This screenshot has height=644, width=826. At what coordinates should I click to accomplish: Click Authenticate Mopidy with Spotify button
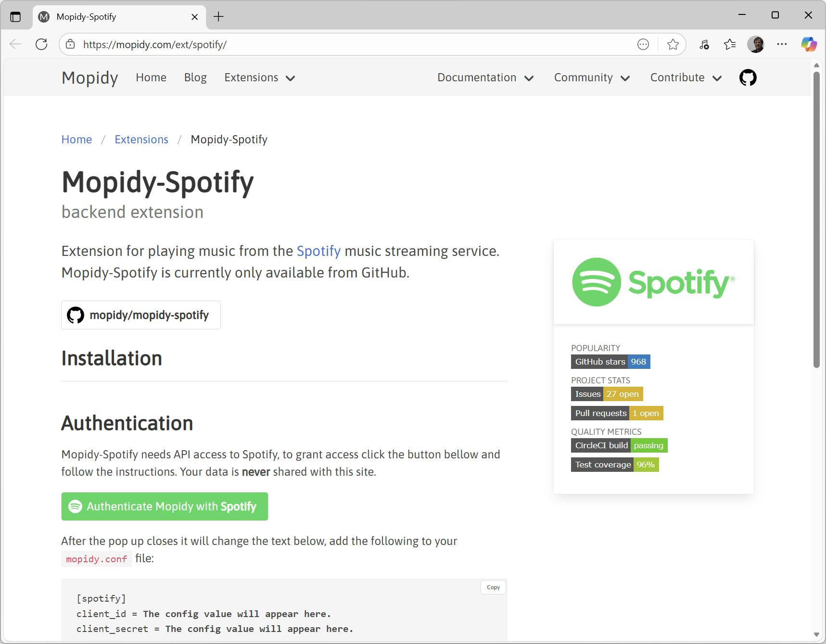[165, 506]
